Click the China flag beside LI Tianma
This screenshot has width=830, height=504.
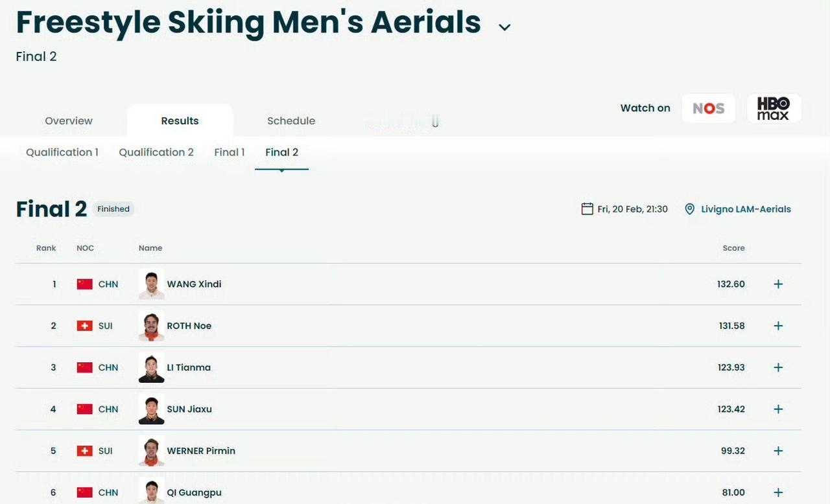(x=85, y=367)
